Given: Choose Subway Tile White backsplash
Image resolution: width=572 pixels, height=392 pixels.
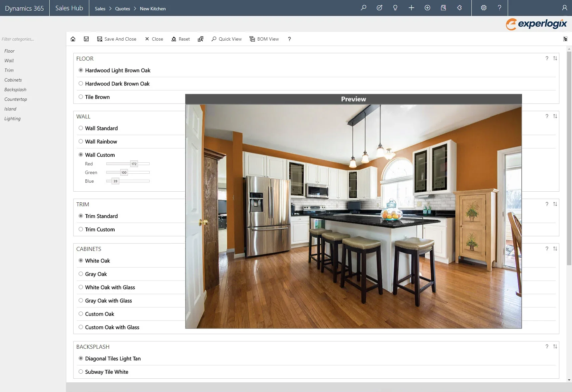Looking at the screenshot, I should 81,372.
